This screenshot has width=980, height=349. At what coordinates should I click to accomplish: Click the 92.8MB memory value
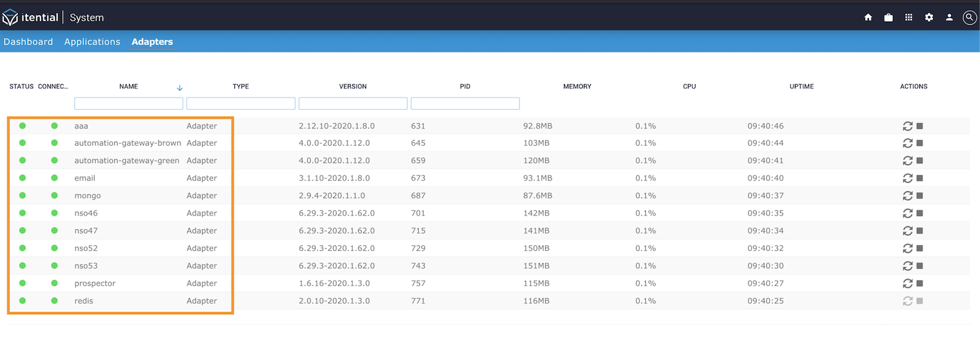[x=538, y=126]
